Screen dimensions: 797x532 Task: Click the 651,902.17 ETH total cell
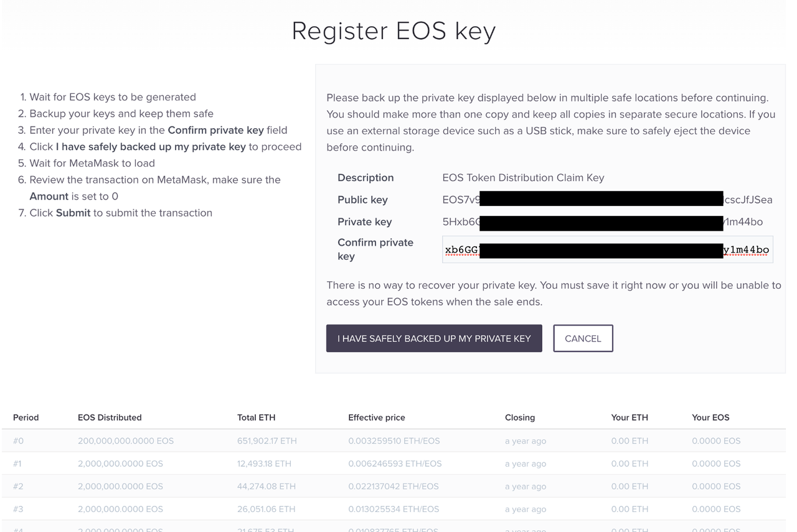pyautogui.click(x=266, y=441)
